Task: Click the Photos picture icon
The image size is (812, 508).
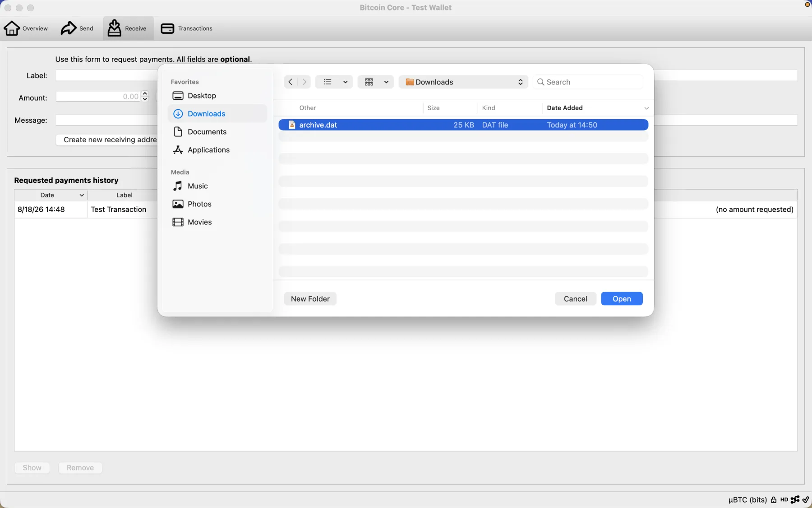Action: 178,204
